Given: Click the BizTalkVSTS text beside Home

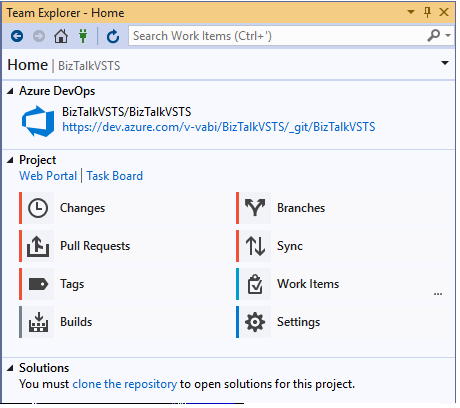Looking at the screenshot, I should click(89, 66).
